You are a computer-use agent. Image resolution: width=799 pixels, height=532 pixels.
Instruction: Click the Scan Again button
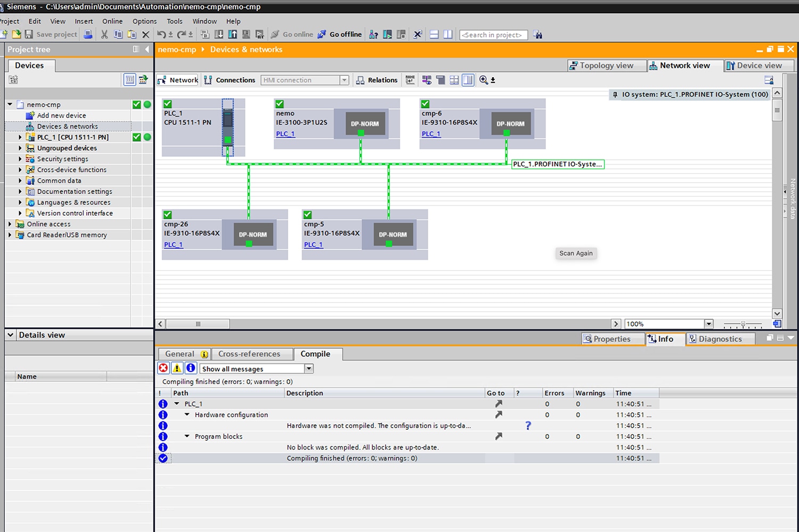(x=576, y=253)
